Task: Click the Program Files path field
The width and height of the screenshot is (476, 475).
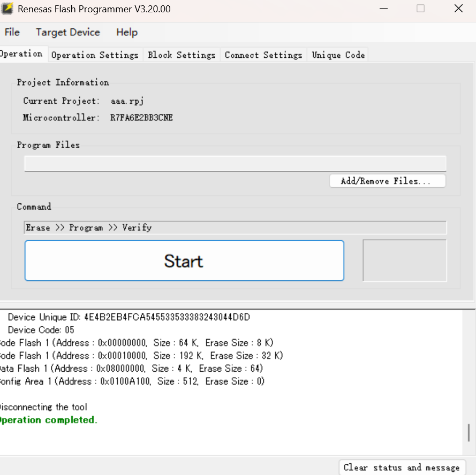Action: pos(235,164)
